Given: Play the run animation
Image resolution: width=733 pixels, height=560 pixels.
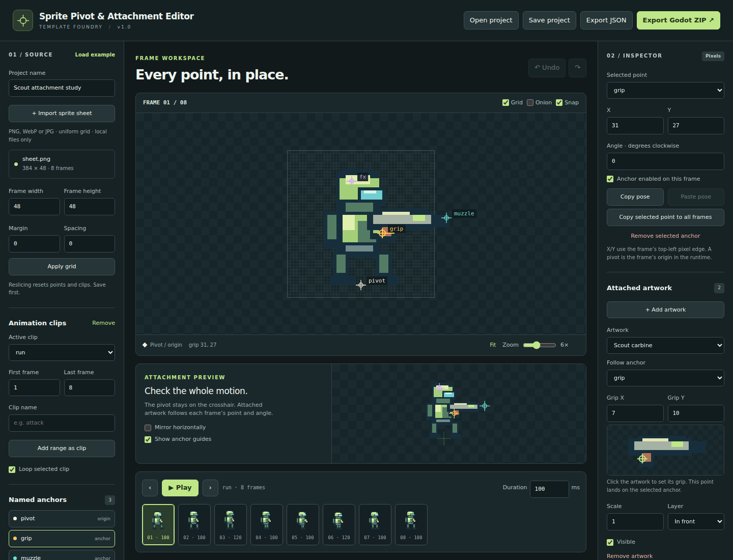Looking at the screenshot, I should tap(180, 488).
